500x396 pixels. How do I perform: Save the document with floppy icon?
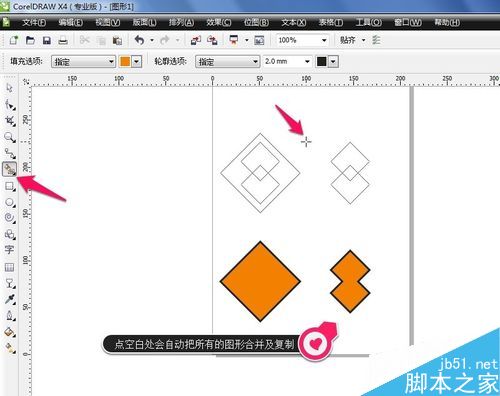(x=47, y=40)
